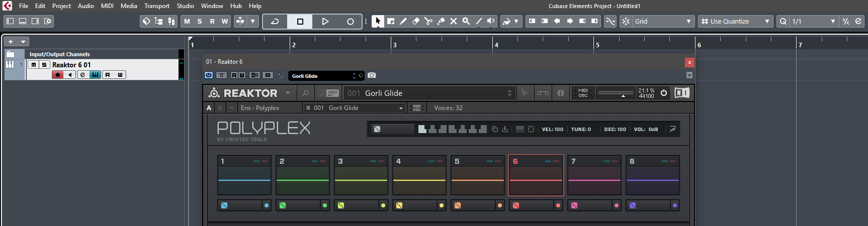Toggle the right zone visibility button
868x226 pixels.
tap(35, 21)
